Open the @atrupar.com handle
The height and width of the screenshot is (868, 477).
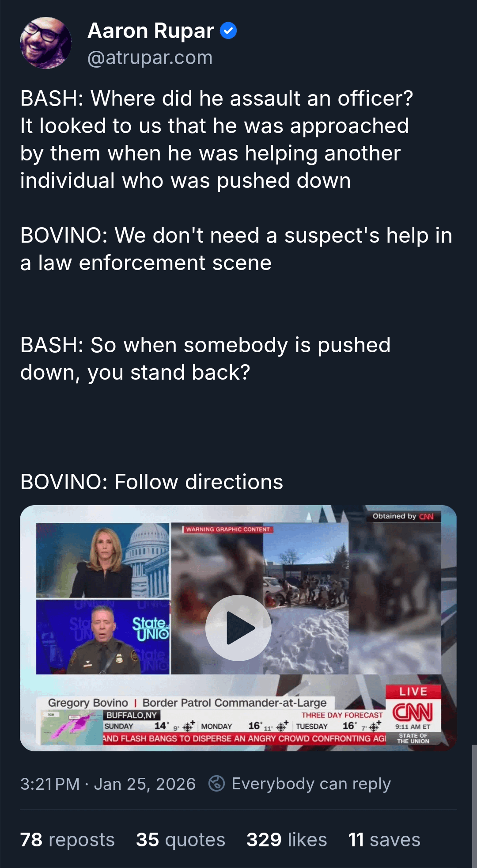(x=150, y=58)
